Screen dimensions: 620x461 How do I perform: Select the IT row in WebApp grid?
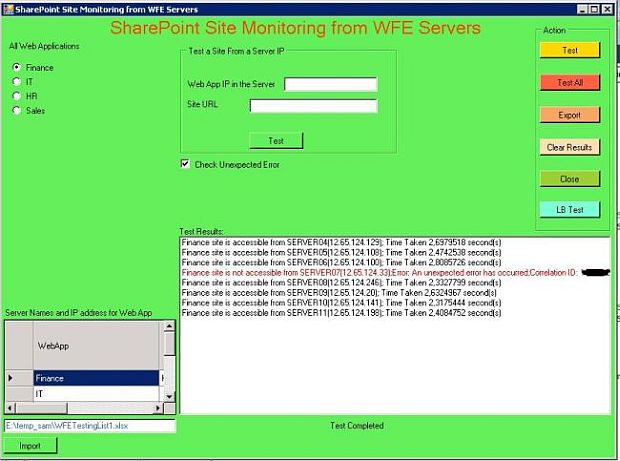pyautogui.click(x=96, y=393)
